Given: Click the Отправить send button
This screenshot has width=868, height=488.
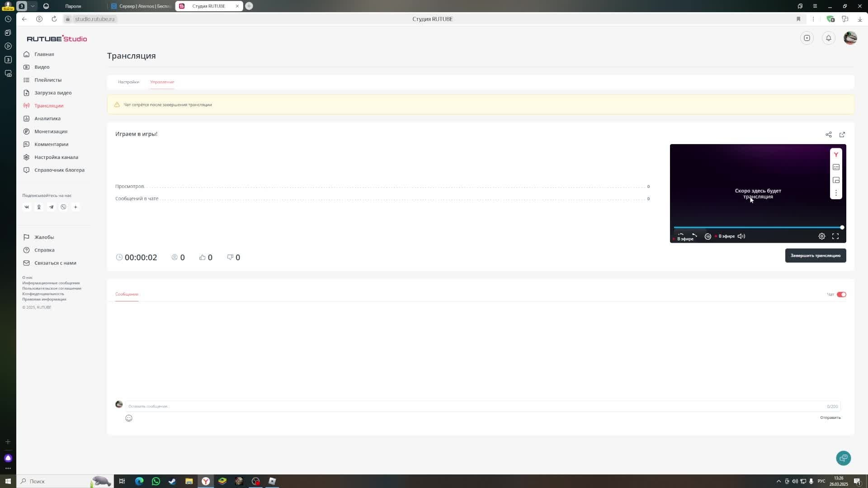Looking at the screenshot, I should coord(830,418).
